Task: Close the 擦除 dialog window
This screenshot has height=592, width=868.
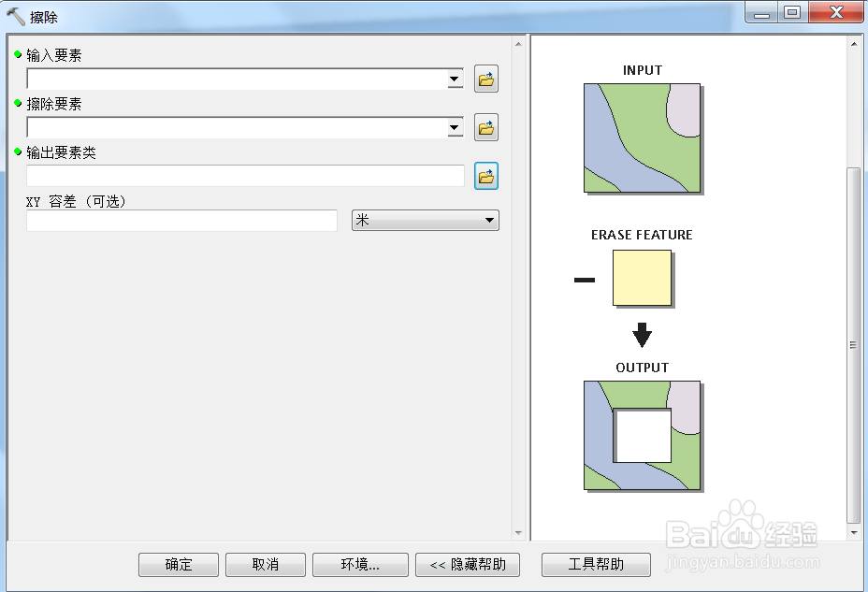Action: [x=836, y=13]
